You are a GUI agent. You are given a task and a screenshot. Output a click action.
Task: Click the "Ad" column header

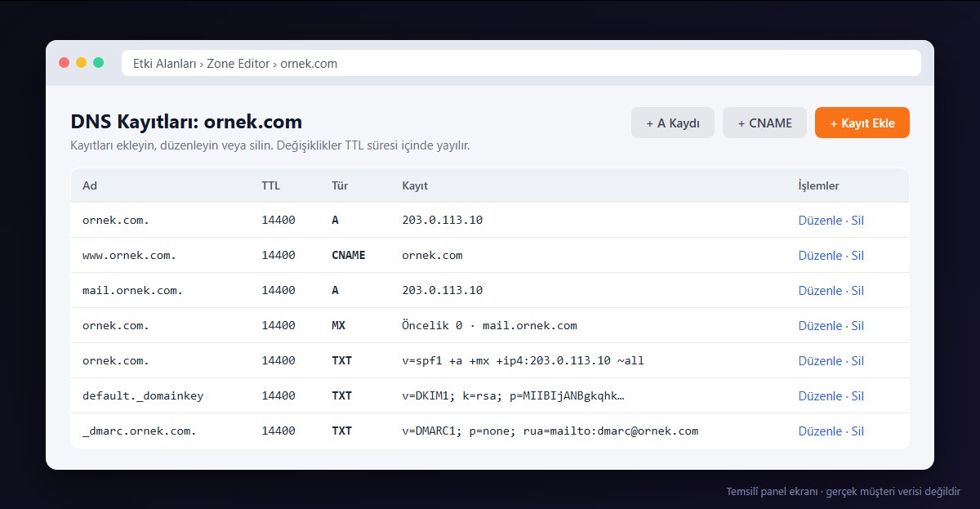[x=90, y=185]
